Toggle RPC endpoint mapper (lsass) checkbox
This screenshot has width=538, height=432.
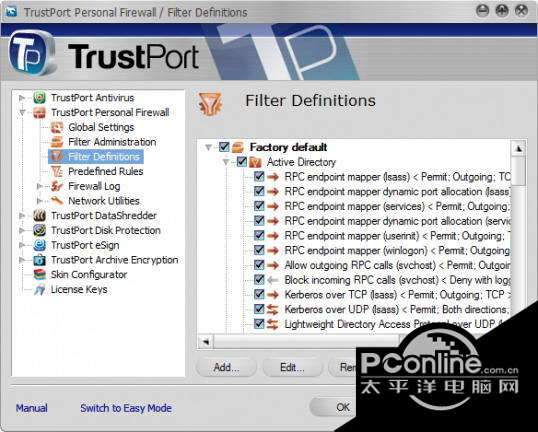[x=259, y=176]
